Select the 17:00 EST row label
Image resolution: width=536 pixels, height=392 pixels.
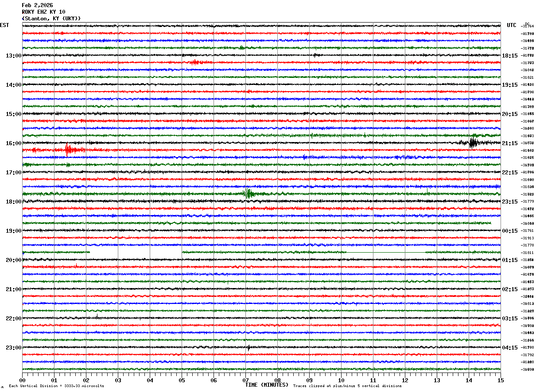click(13, 173)
